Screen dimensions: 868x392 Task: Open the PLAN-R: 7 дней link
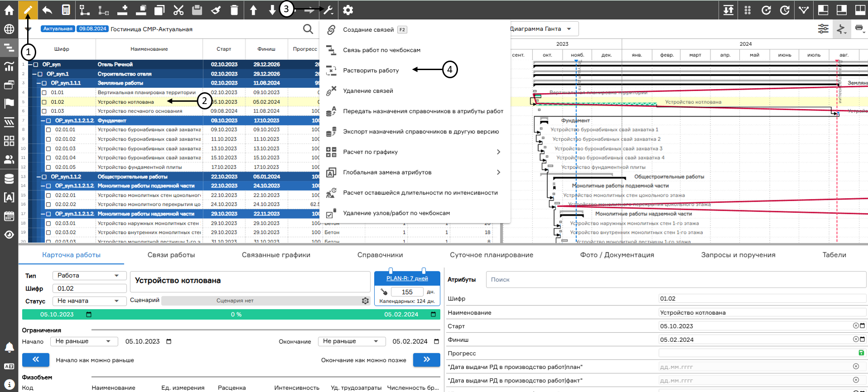(x=407, y=279)
